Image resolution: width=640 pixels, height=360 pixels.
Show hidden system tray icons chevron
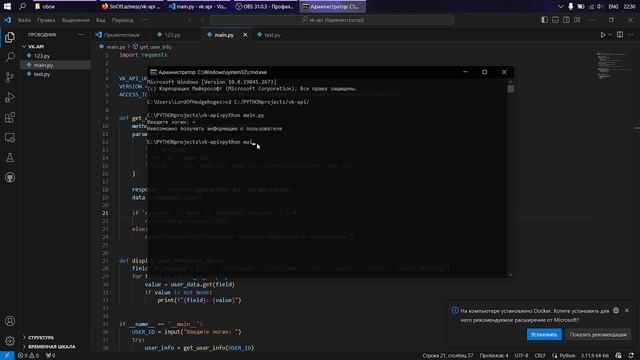click(x=560, y=7)
